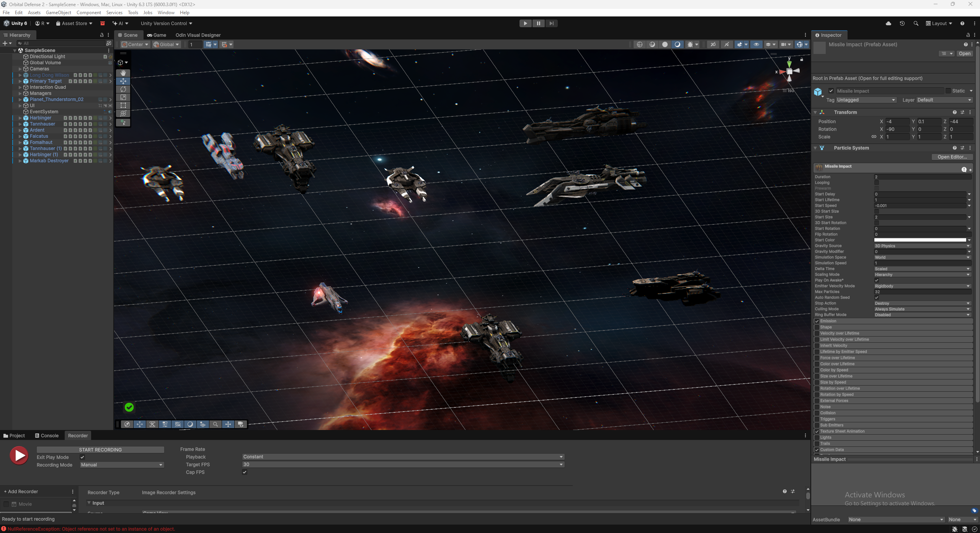Switch to the Console tab
980x533 pixels.
pos(47,436)
